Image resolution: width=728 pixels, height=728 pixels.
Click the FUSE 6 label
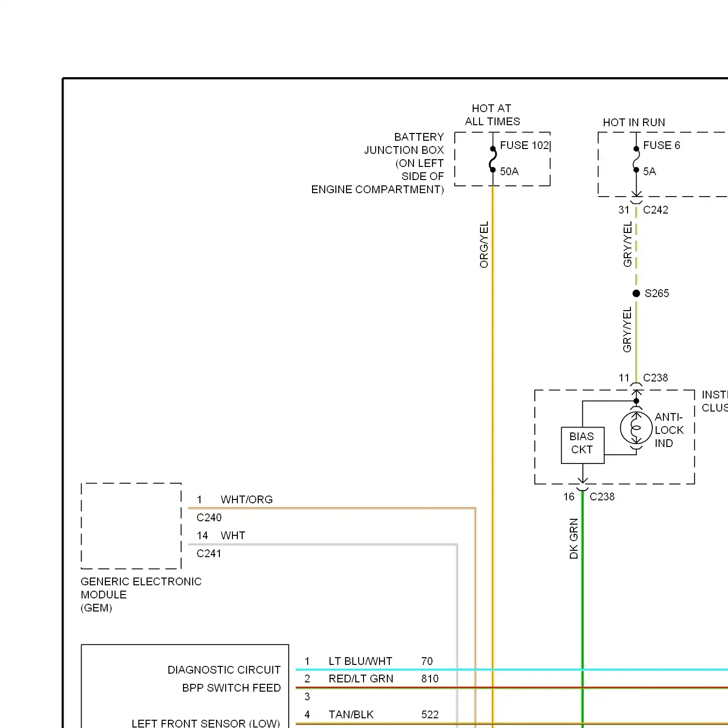pyautogui.click(x=662, y=145)
